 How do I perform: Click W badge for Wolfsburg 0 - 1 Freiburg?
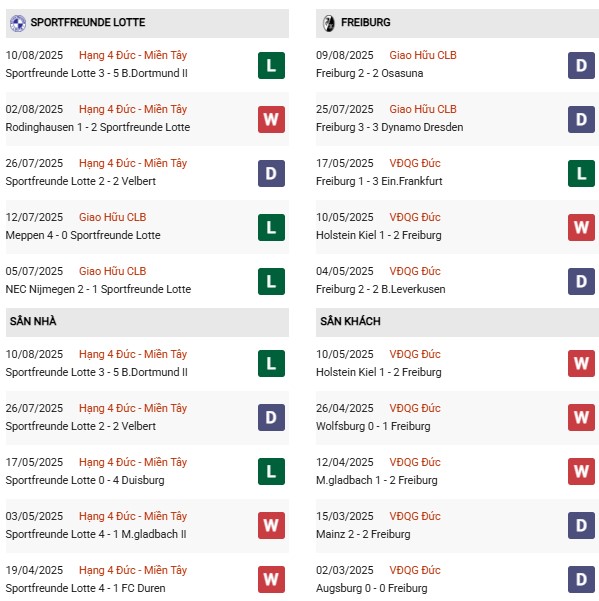581,417
